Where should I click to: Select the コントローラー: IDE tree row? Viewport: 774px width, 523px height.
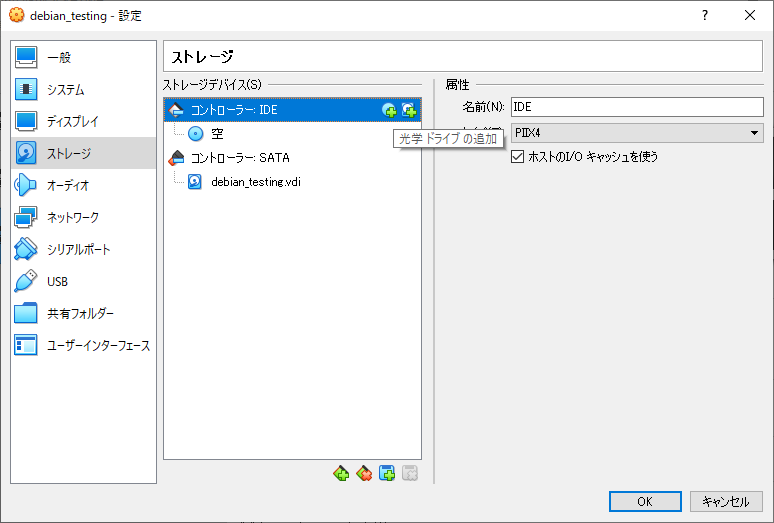(x=292, y=110)
